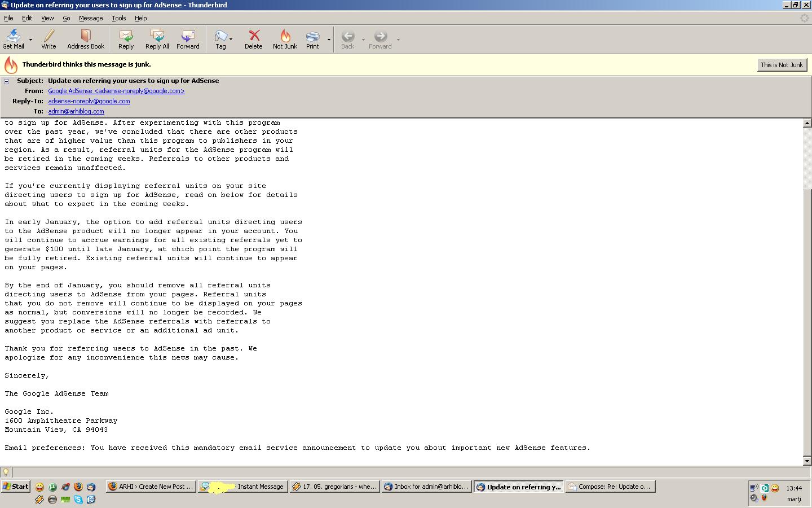Open the Address Book
Viewport: 812px width, 508px height.
86,40
